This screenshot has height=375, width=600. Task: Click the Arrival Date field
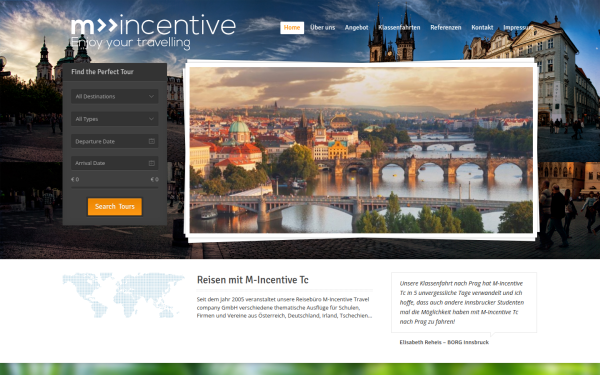tap(114, 163)
